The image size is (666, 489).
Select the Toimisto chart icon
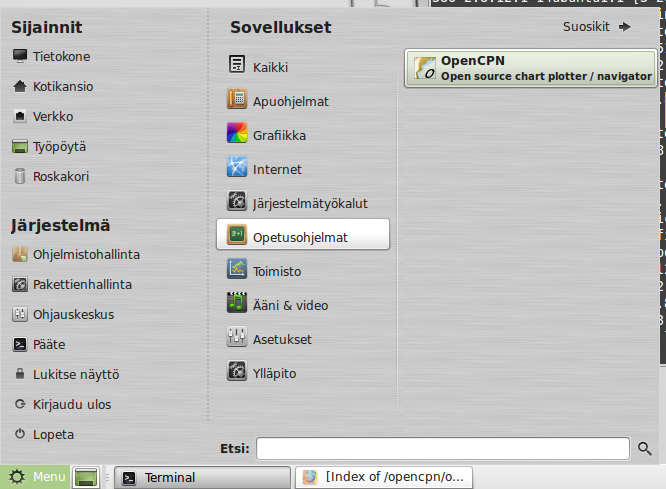tap(237, 269)
